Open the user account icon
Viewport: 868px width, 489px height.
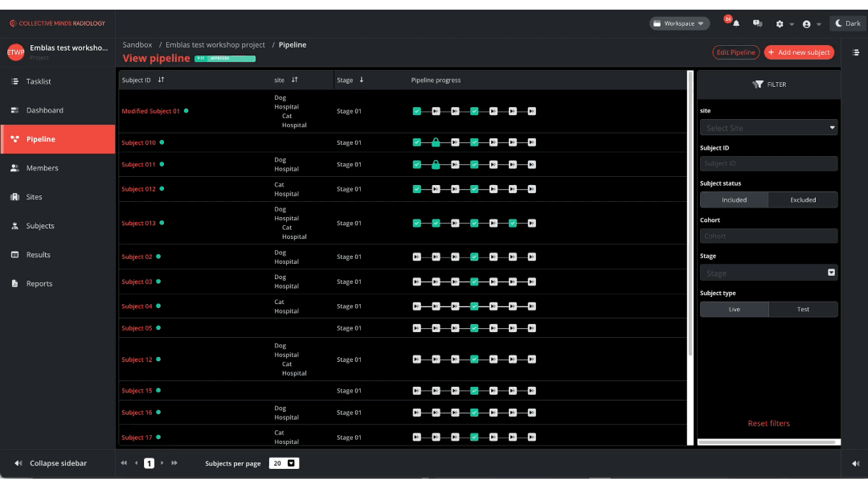point(807,24)
